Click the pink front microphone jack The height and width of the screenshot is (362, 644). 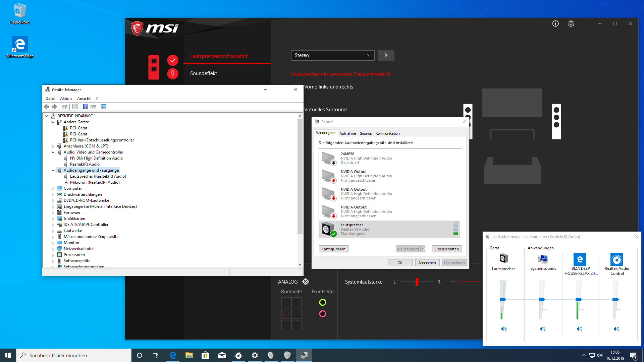pos(322,314)
